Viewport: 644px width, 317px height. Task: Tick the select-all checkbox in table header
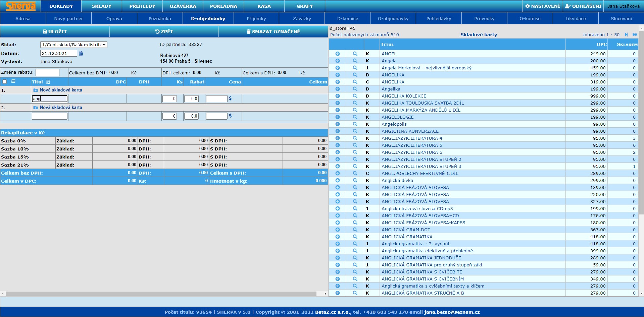[x=5, y=81]
